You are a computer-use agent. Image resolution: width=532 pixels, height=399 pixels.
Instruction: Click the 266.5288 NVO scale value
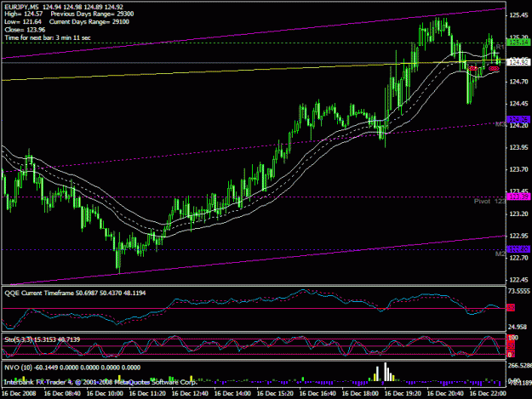coord(519,366)
